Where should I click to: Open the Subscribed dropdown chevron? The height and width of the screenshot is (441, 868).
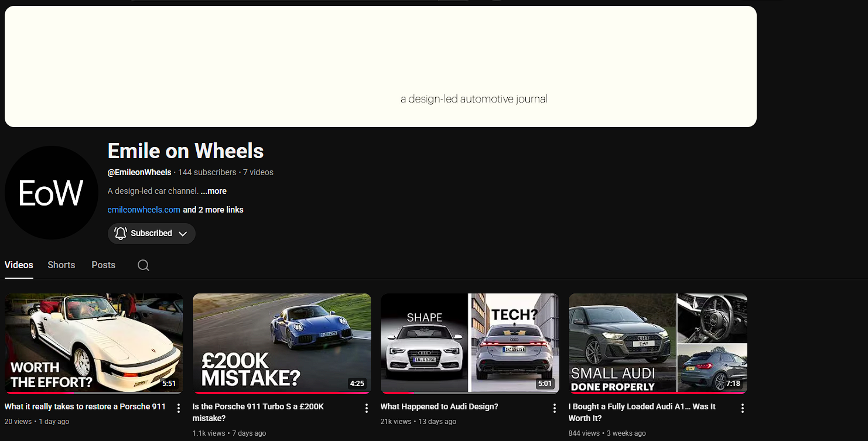(x=183, y=234)
